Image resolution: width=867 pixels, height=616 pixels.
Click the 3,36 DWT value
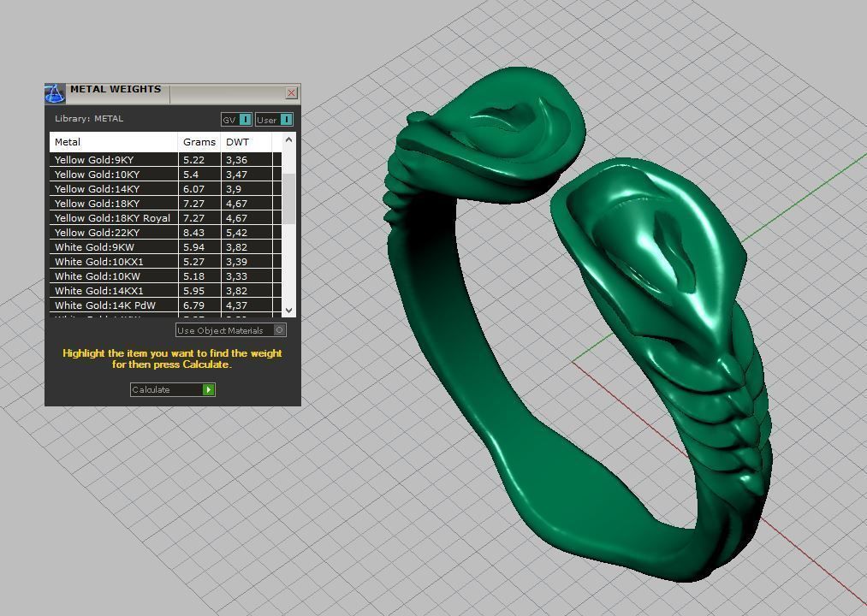coord(237,160)
